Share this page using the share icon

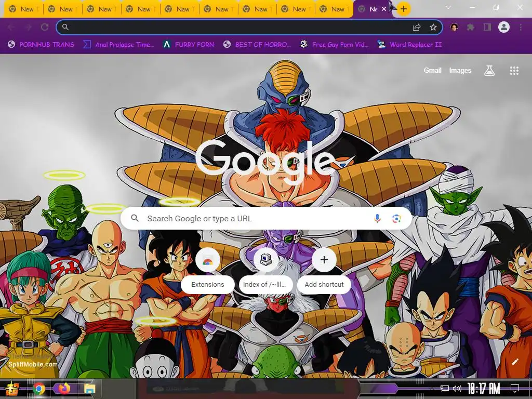(417, 28)
